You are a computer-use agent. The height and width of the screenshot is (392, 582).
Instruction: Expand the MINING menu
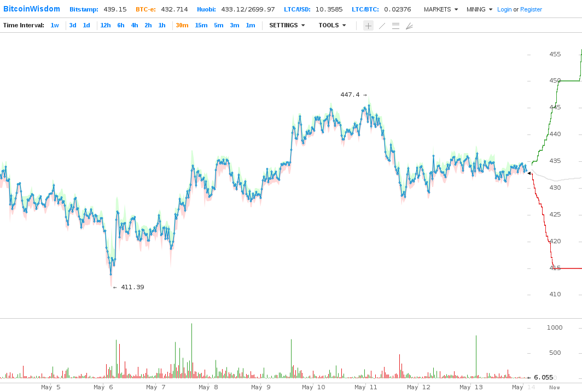point(479,9)
